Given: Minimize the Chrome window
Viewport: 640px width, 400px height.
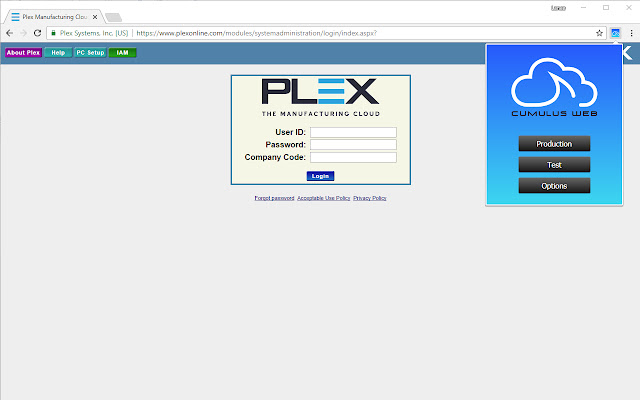Looking at the screenshot, I should (x=583, y=8).
